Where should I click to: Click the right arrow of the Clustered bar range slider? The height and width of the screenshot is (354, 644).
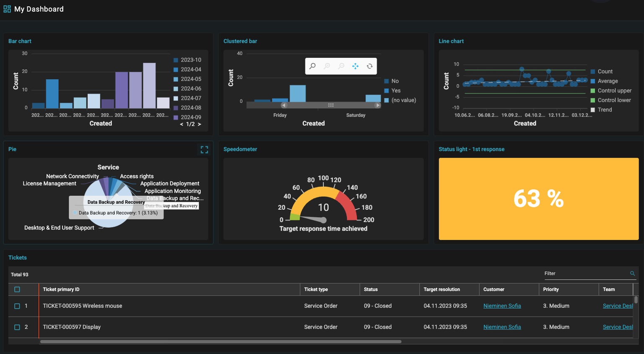pyautogui.click(x=379, y=105)
